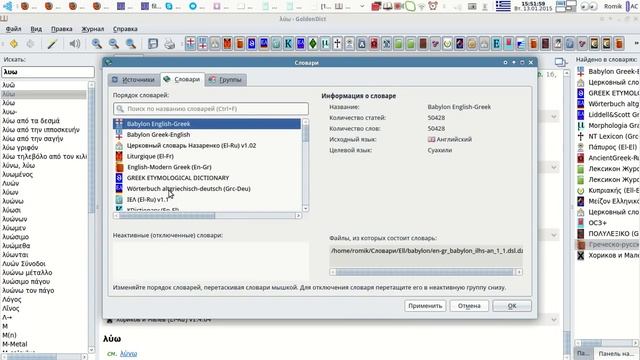Select GREEK ETYMOLOGICAL DICTIONARY row in dialog
Viewport: 640px width, 360px height.
tap(207, 178)
